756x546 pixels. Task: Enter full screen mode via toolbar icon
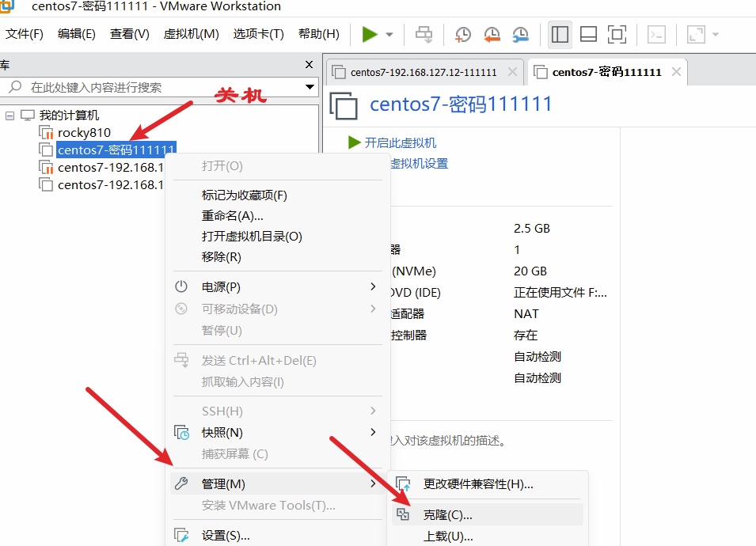[617, 35]
